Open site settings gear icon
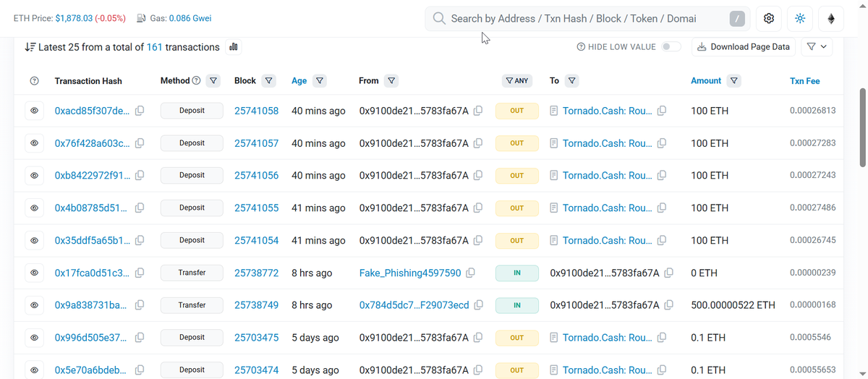This screenshot has width=868, height=379. (768, 19)
